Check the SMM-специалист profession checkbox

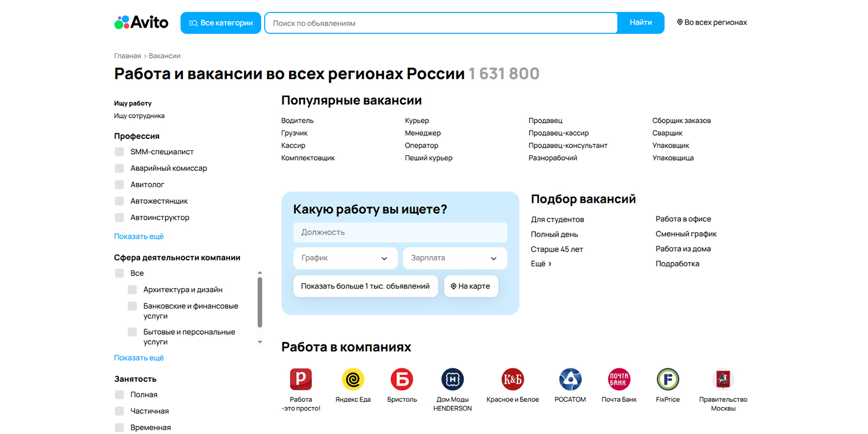coord(119,152)
